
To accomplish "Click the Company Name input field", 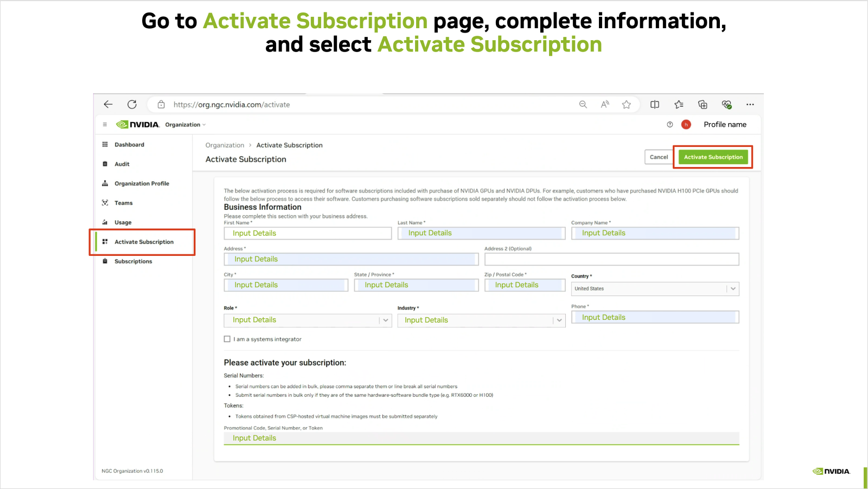I will [655, 233].
